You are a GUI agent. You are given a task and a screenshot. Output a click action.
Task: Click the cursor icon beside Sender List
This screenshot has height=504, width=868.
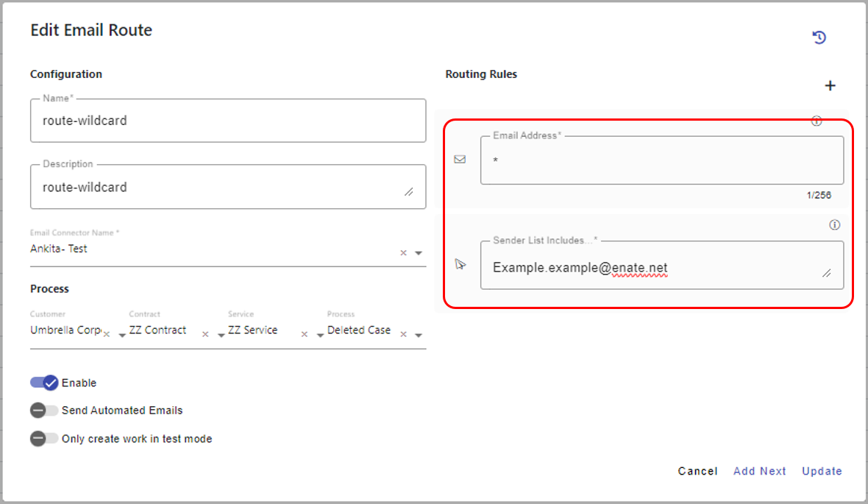[x=460, y=264]
